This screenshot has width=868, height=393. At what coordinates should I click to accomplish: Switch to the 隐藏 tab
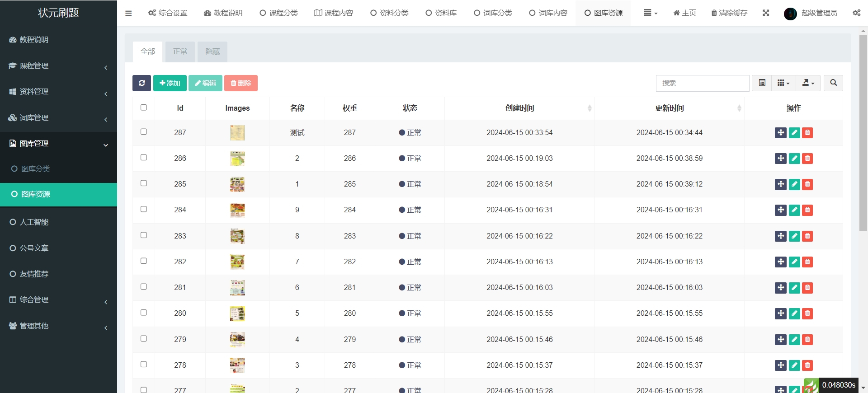(212, 52)
